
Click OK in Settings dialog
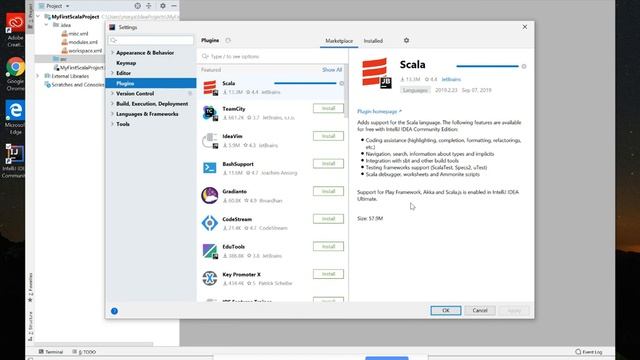pyautogui.click(x=446, y=311)
